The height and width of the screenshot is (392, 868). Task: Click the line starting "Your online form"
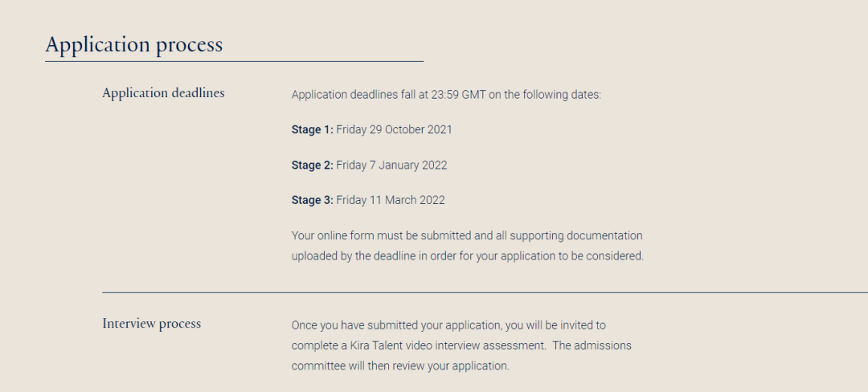(x=467, y=235)
